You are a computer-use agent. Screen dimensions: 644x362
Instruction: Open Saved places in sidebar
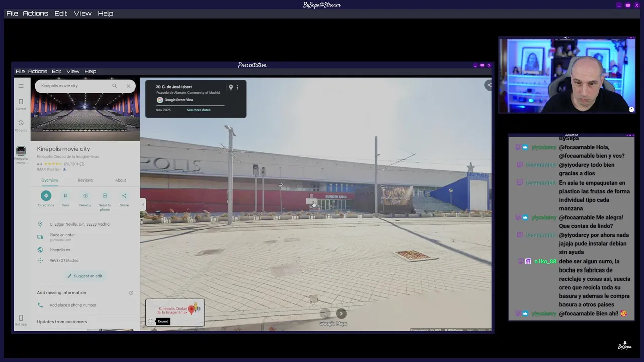coord(21,104)
